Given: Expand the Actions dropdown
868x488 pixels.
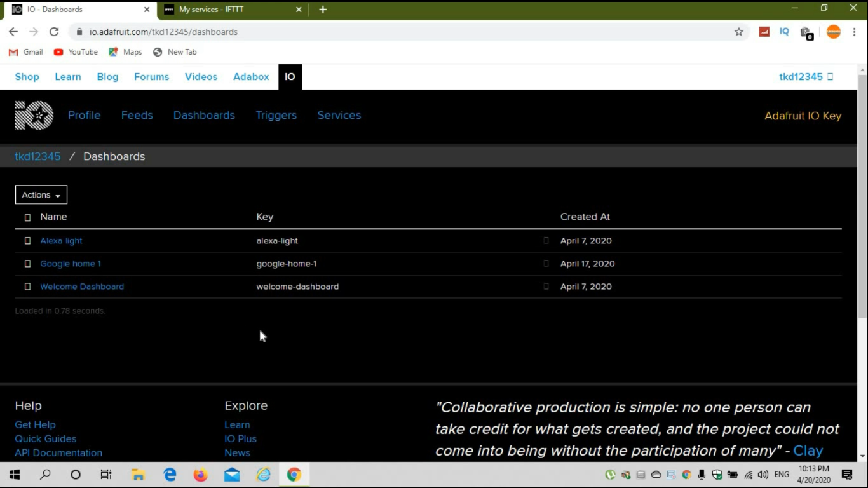Looking at the screenshot, I should coord(41,195).
